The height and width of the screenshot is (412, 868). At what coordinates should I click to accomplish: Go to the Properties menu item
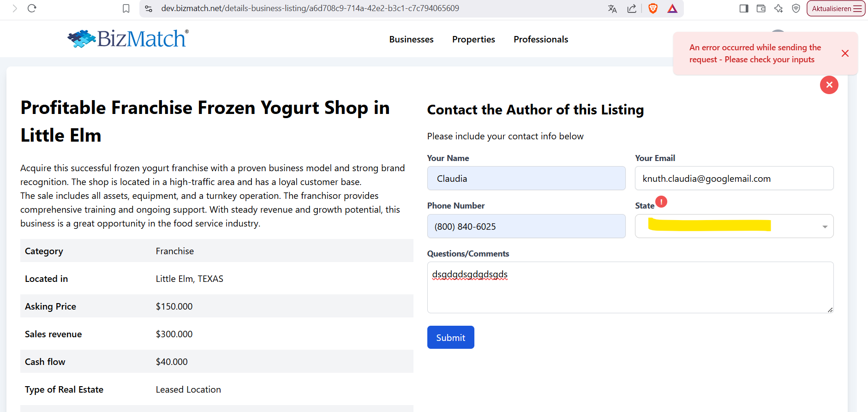coord(473,39)
